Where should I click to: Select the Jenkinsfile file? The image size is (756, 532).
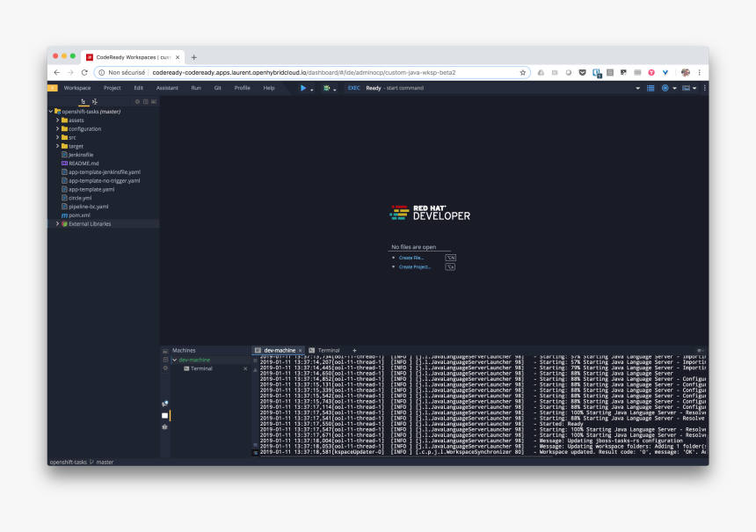(x=81, y=155)
